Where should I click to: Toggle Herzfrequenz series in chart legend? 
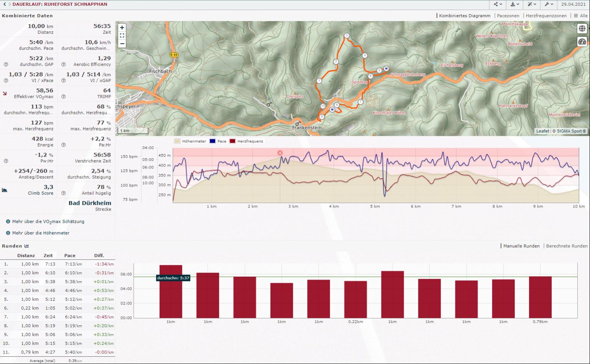point(246,141)
